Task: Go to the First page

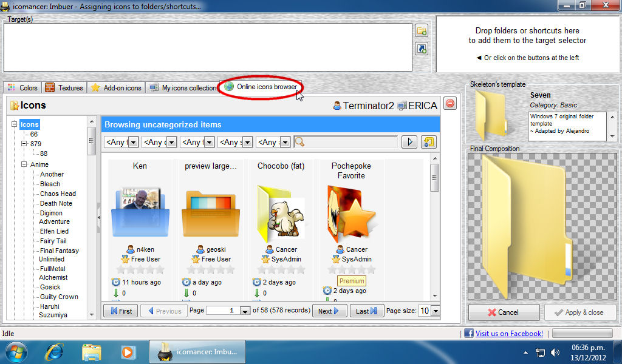Action: tap(121, 311)
